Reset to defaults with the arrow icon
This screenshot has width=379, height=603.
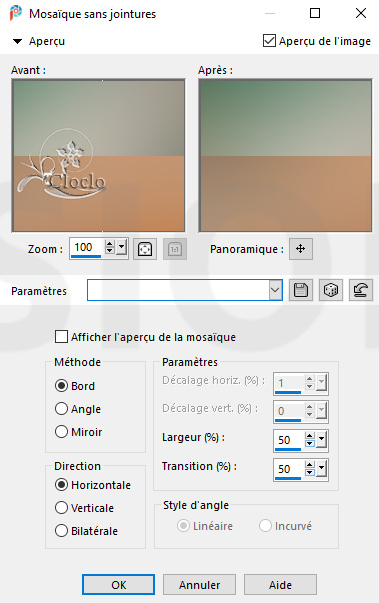(x=361, y=290)
